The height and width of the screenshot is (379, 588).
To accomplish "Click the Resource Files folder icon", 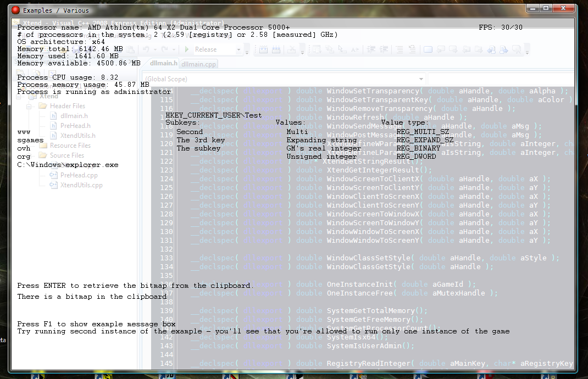I will 42,146.
